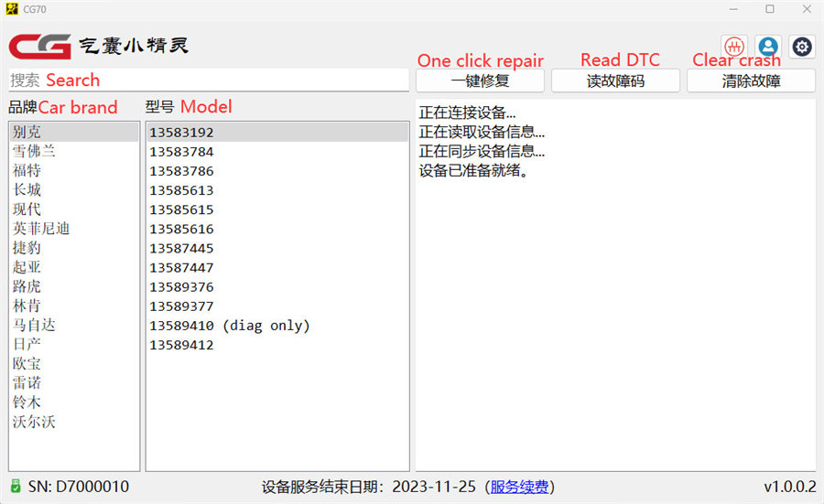Click the app icon in the title bar

pyautogui.click(x=11, y=9)
